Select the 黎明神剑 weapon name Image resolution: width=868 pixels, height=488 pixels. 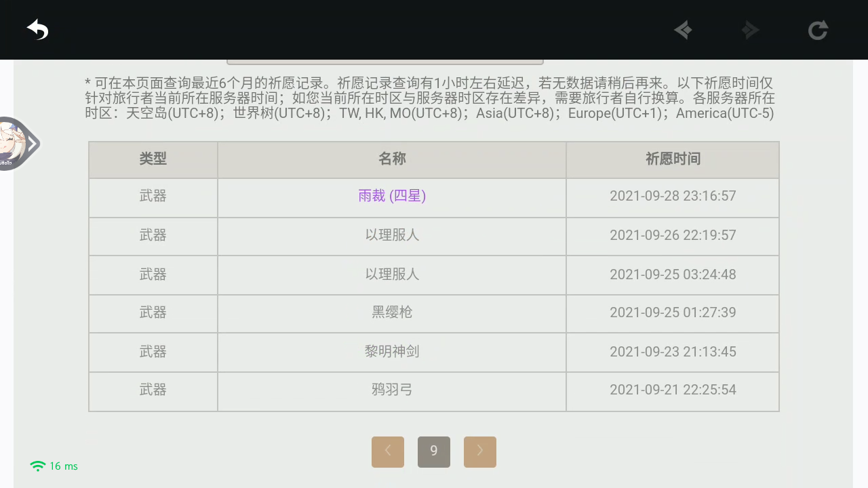392,352
